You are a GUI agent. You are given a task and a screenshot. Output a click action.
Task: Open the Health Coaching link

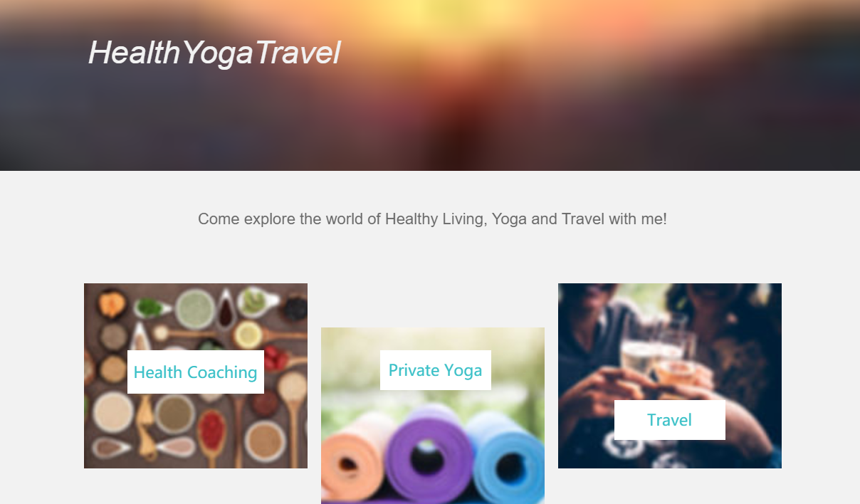(x=196, y=372)
